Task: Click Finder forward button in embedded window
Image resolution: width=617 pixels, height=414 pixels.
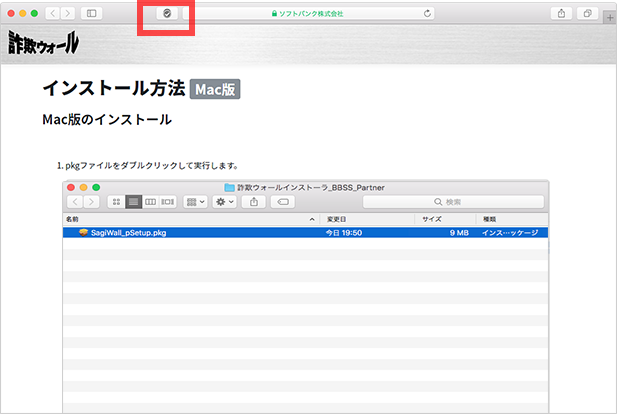Action: point(91,202)
